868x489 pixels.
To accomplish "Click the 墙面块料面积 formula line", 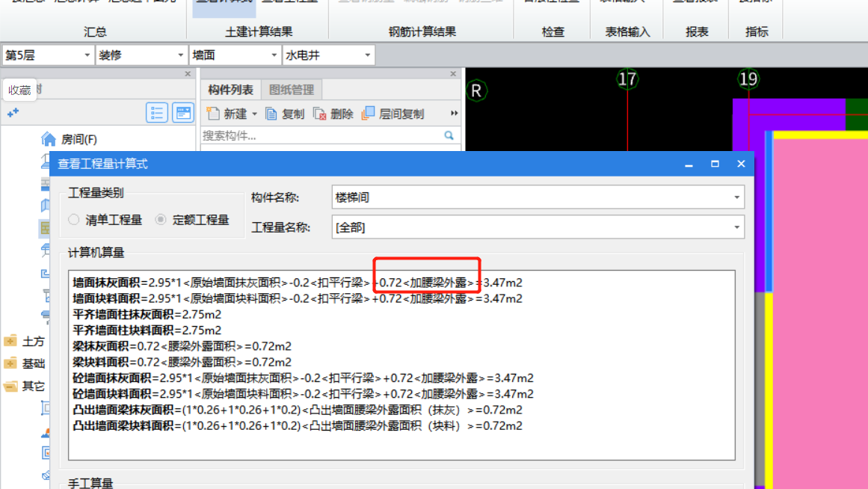I will (298, 298).
